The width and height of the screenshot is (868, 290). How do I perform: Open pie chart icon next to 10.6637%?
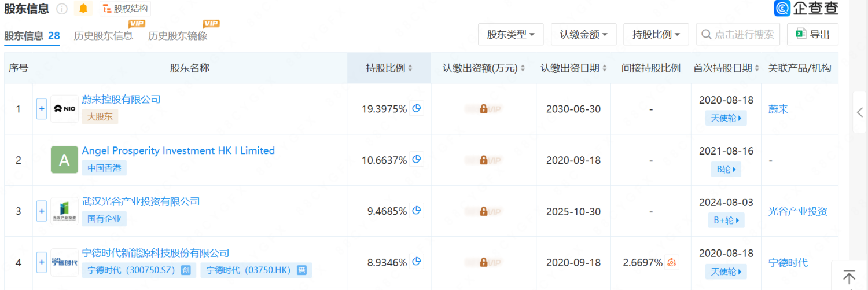click(x=417, y=160)
